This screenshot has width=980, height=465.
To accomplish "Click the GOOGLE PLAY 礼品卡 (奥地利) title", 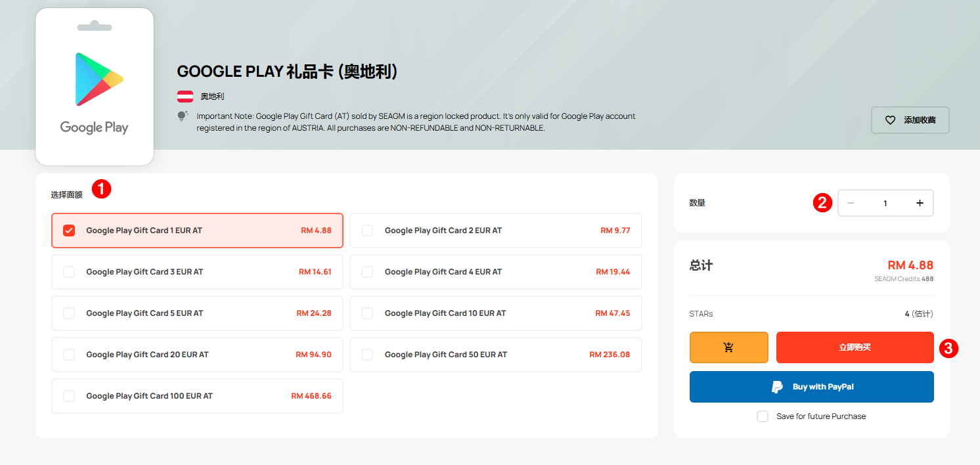I will pos(288,72).
